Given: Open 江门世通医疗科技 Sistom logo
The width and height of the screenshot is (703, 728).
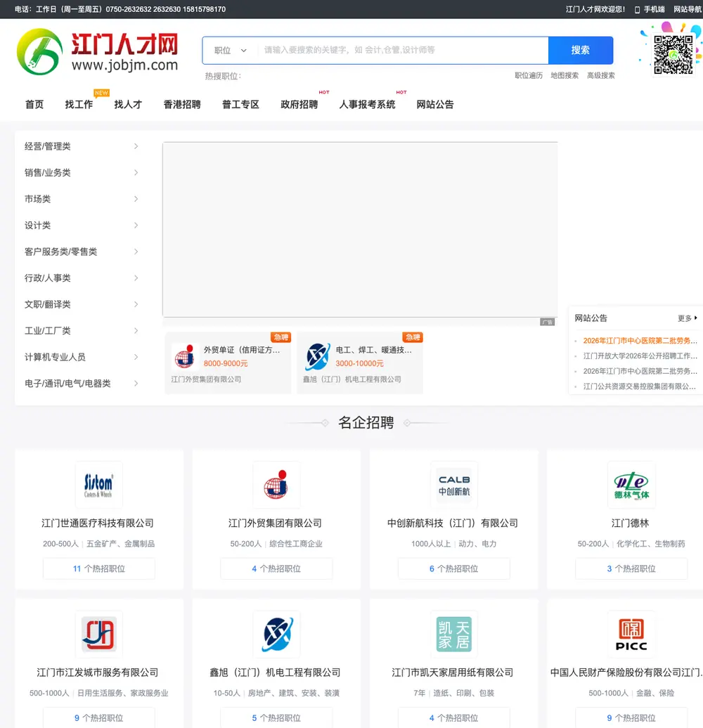Looking at the screenshot, I should tap(99, 485).
